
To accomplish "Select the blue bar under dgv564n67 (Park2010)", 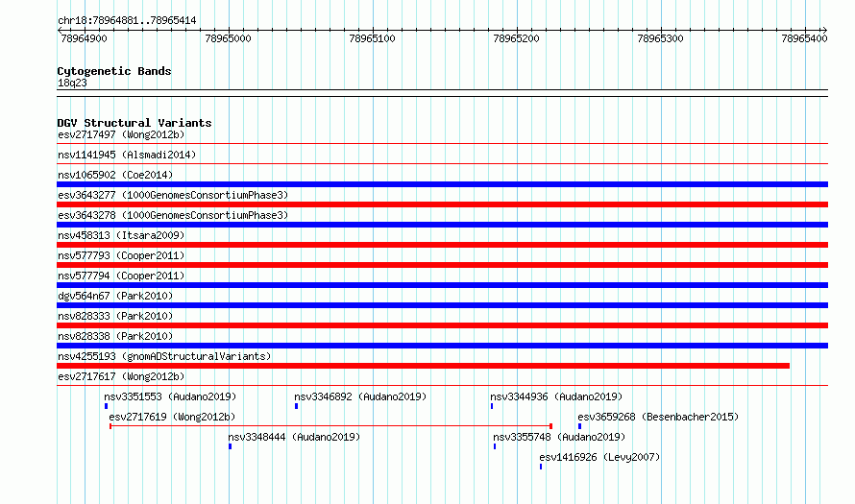I will (x=442, y=305).
